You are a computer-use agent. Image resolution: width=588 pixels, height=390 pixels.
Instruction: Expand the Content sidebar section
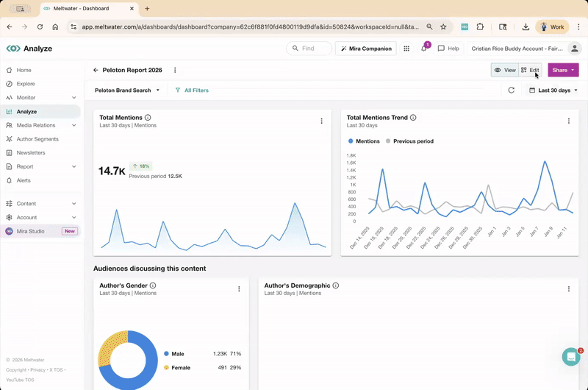pyautogui.click(x=74, y=204)
